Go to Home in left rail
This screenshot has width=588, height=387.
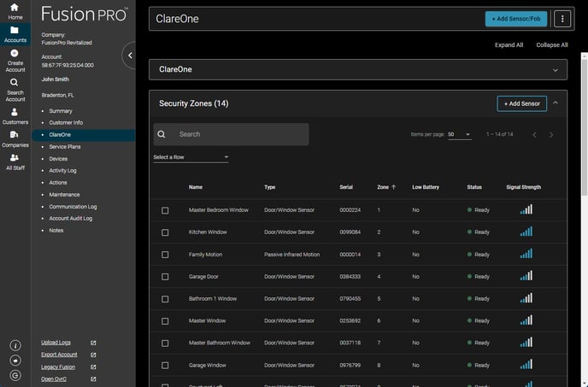coord(15,11)
